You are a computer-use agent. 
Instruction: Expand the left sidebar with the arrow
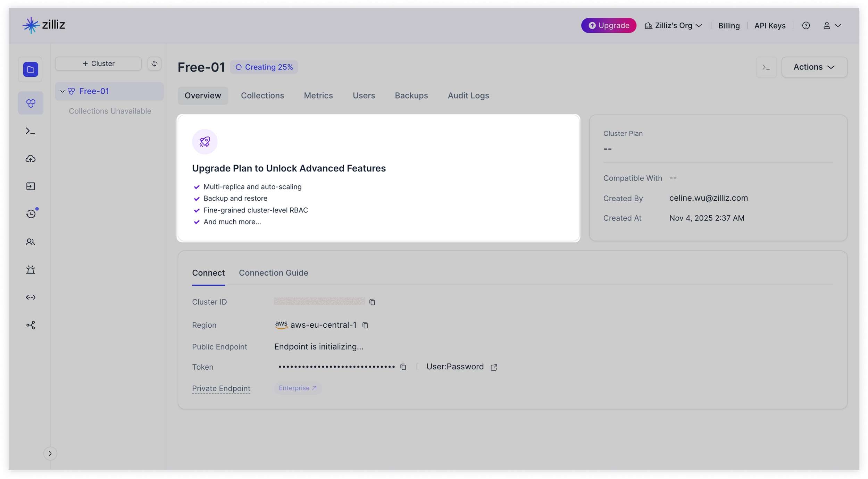click(x=50, y=453)
